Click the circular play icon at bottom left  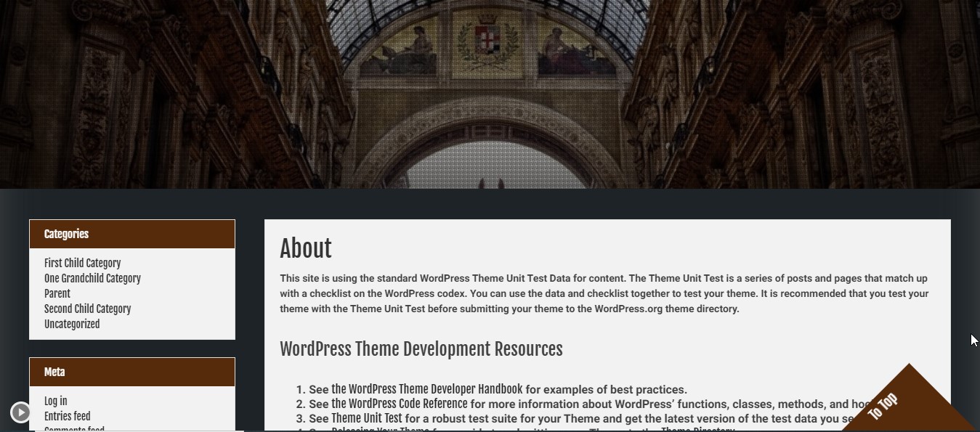(x=20, y=411)
